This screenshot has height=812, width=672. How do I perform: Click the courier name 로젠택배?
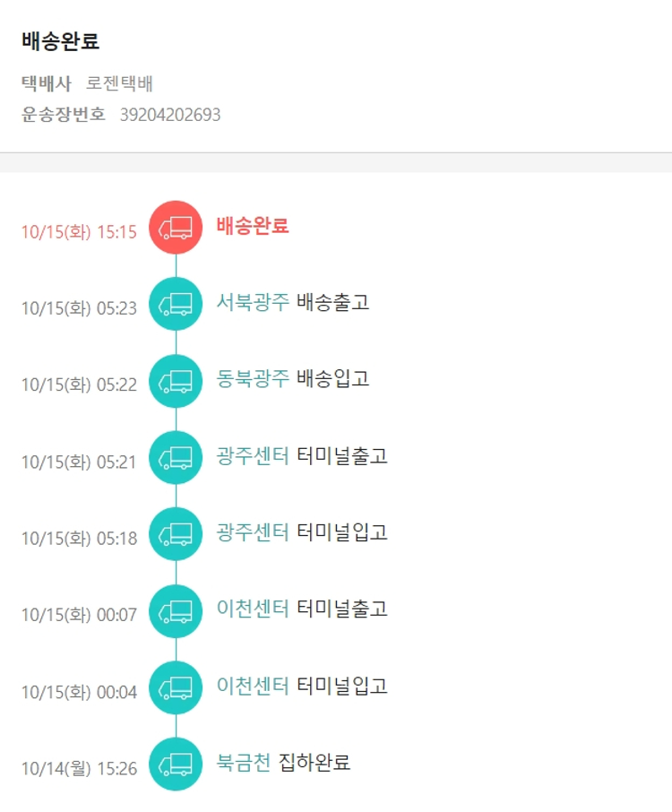tap(120, 84)
